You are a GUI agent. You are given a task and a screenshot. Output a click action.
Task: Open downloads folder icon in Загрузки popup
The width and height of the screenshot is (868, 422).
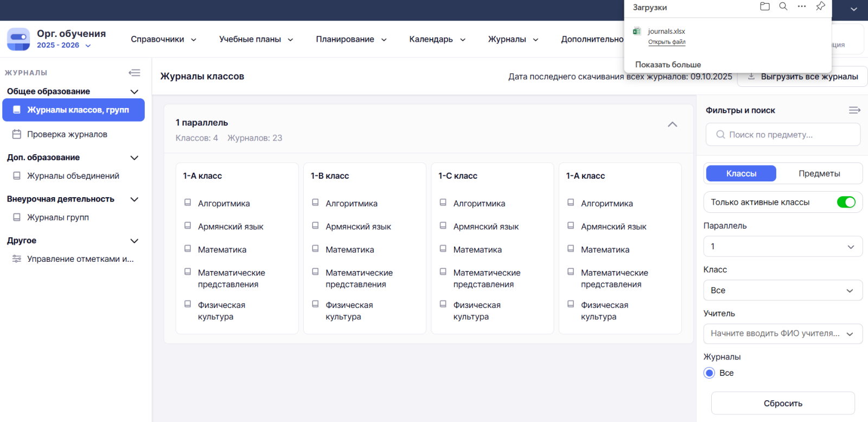765,7
